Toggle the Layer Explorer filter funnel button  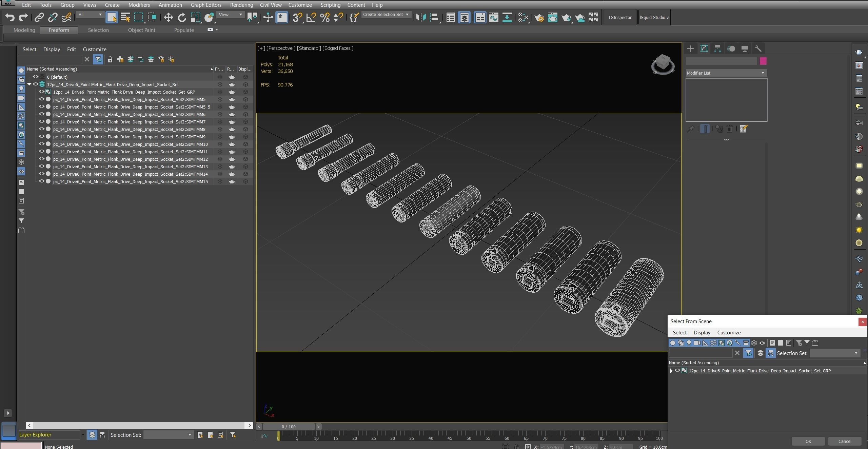click(98, 59)
